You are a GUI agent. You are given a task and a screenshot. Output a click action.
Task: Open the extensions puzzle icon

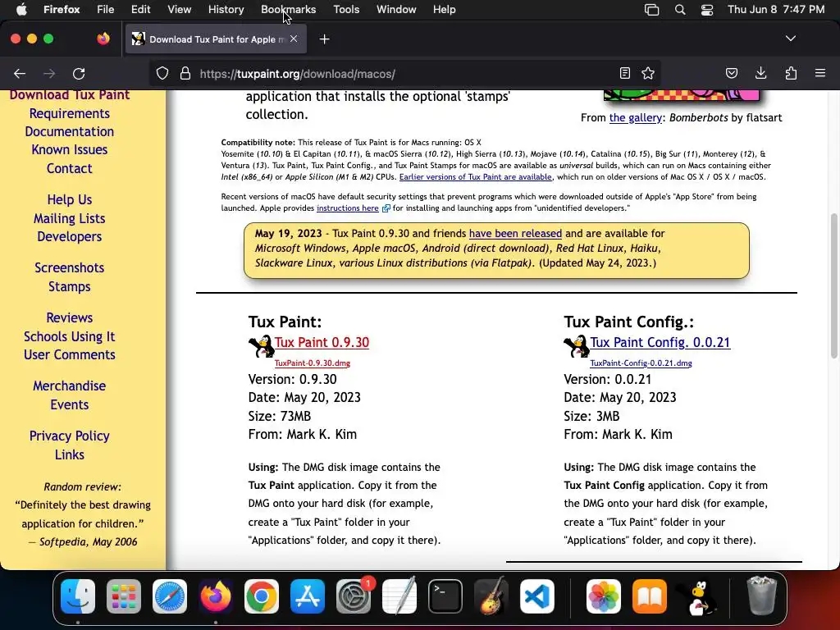[x=791, y=73]
